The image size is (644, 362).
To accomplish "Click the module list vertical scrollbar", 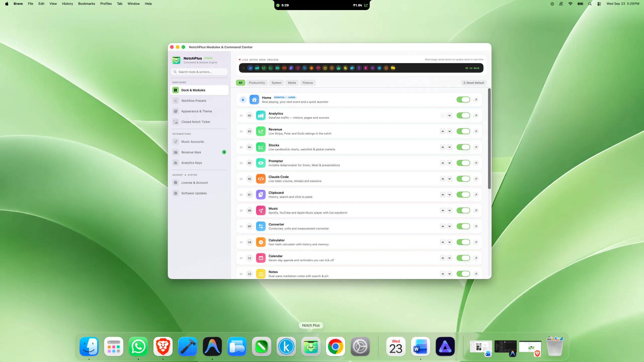I will tap(489, 139).
